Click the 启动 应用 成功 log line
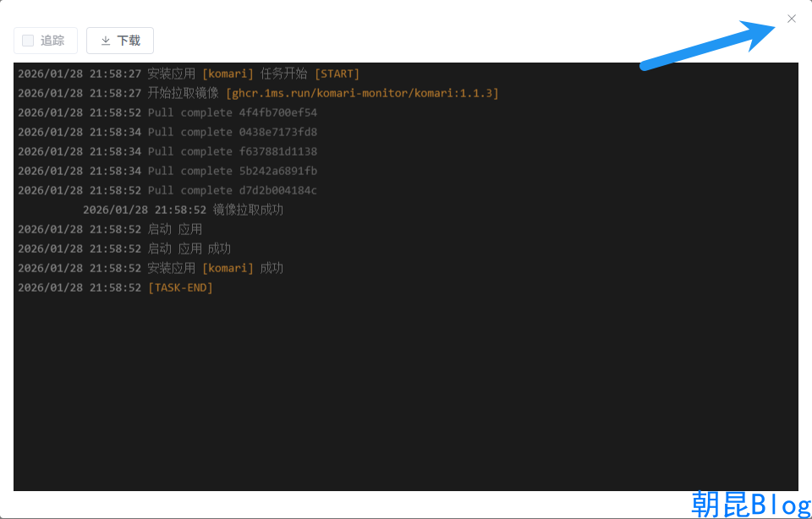The width and height of the screenshot is (812, 519). pyautogui.click(x=124, y=249)
